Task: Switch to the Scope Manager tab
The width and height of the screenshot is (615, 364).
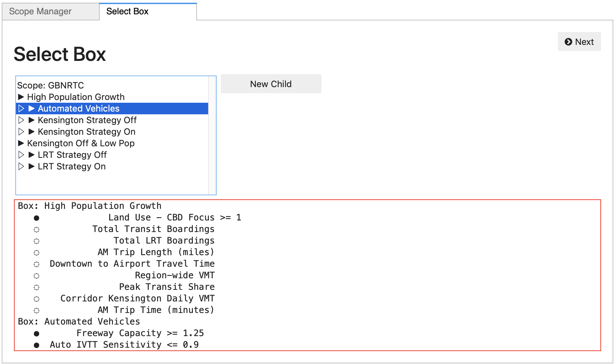Action: pyautogui.click(x=40, y=12)
